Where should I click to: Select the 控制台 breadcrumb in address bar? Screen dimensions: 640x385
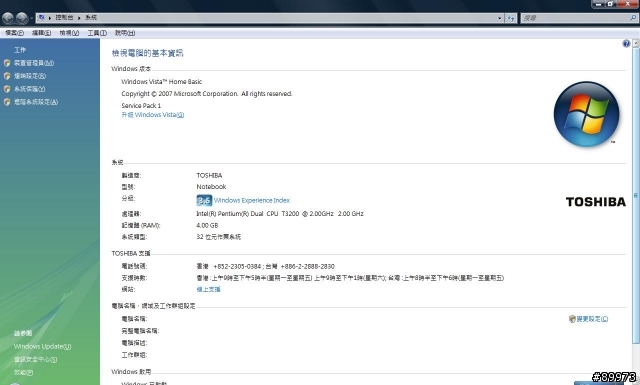coord(64,18)
